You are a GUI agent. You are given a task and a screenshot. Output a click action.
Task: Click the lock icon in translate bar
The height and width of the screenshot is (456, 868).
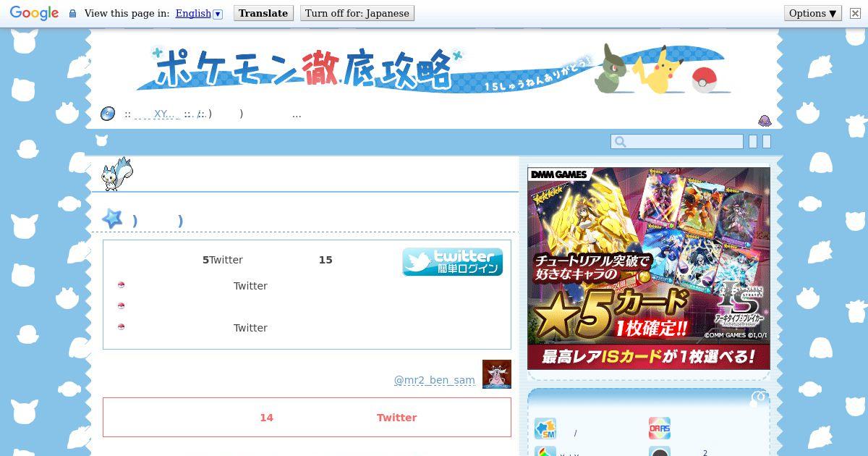tap(72, 14)
